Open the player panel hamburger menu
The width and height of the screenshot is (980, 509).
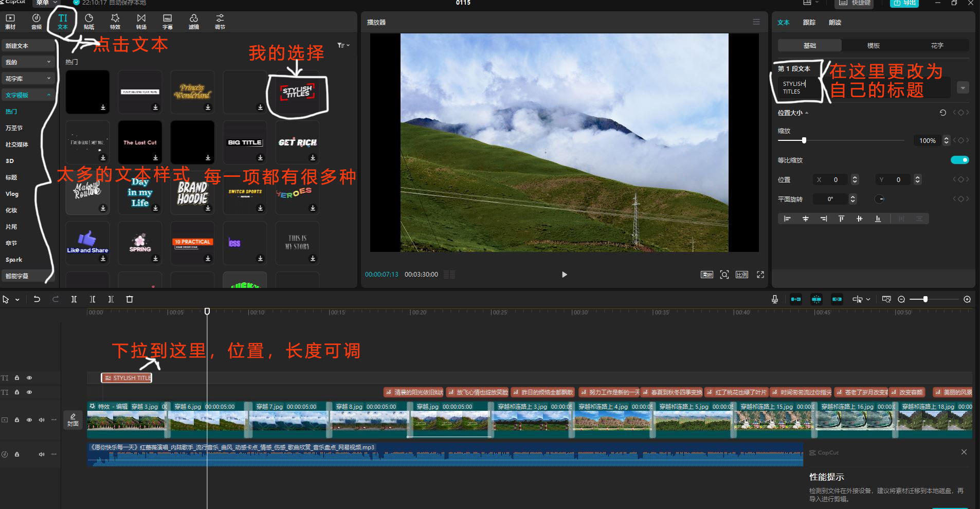pos(756,22)
